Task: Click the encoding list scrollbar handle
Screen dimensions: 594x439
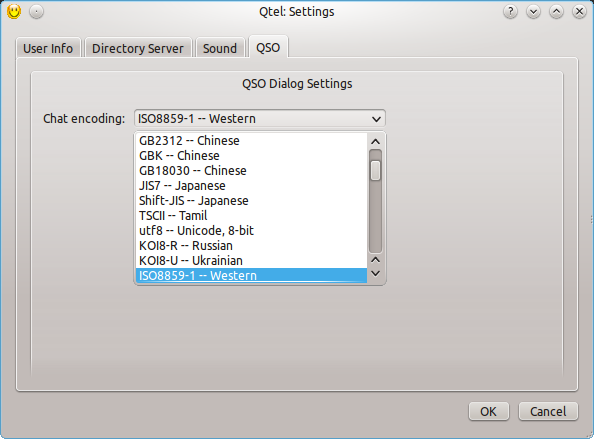Action: (x=375, y=171)
